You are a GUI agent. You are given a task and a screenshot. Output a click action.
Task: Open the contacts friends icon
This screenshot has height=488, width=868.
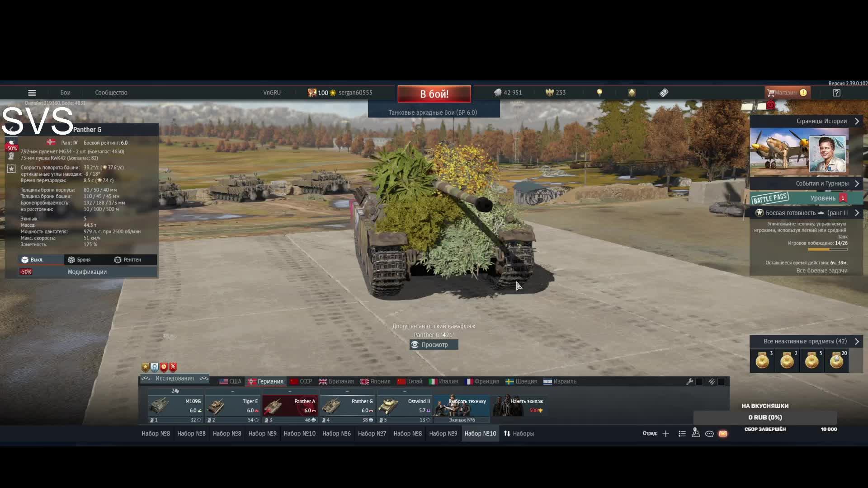pos(696,434)
